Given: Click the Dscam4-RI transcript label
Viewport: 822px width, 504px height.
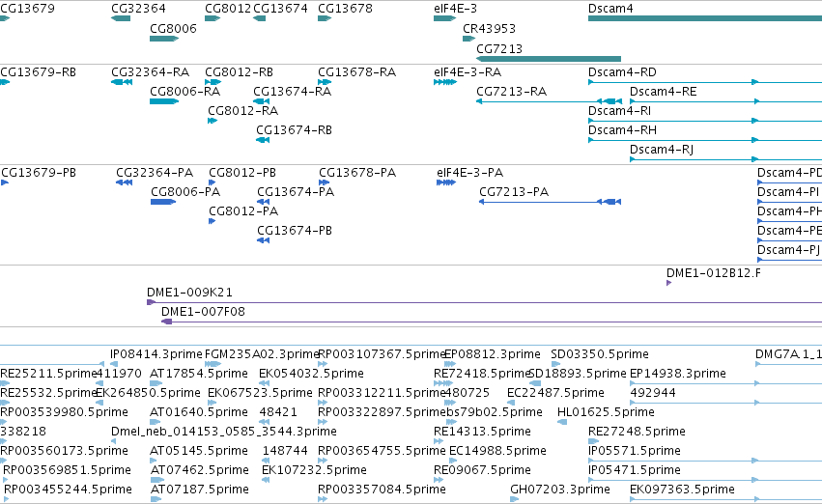Looking at the screenshot, I should click(x=620, y=111).
